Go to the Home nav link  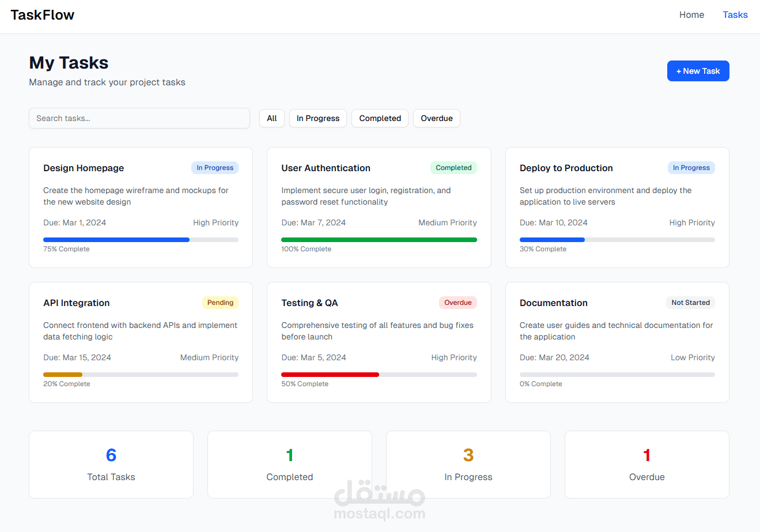[x=691, y=15]
